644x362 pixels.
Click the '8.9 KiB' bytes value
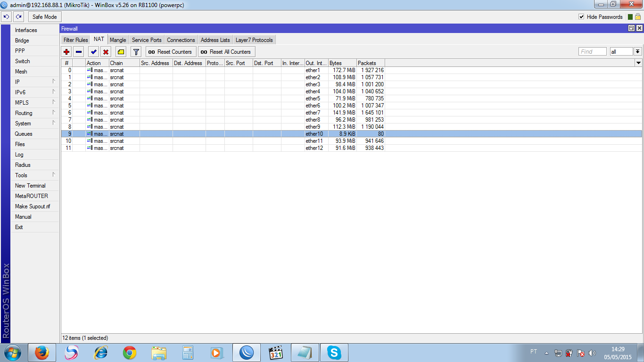tap(347, 134)
